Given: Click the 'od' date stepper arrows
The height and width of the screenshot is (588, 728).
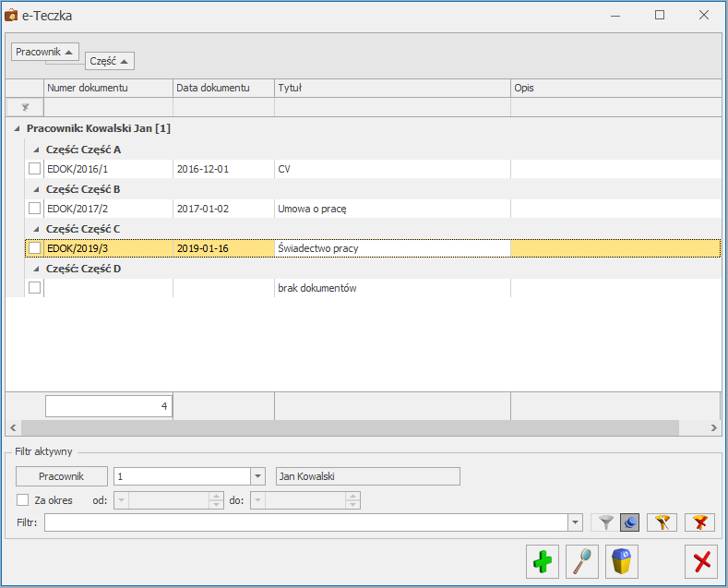Looking at the screenshot, I should 216,500.
